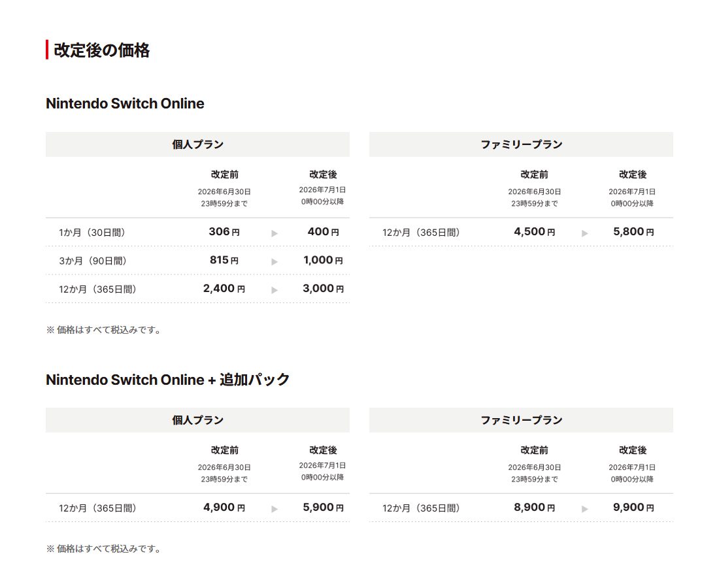Click 12か月（365日間）label beside 4,900円
719x588 pixels.
click(x=97, y=508)
